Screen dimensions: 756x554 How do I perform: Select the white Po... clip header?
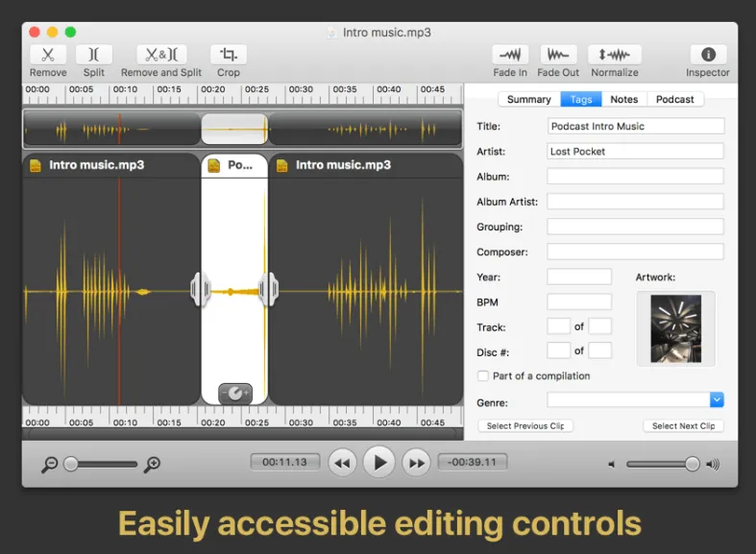(234, 166)
